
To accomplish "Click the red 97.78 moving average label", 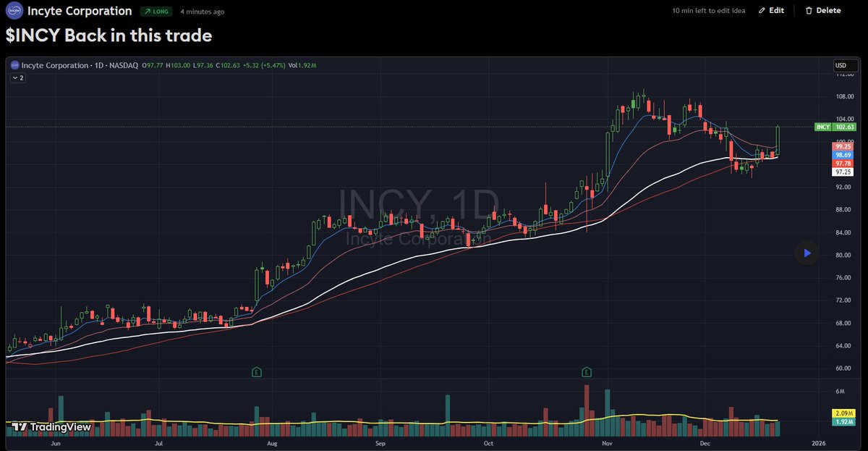I will [x=844, y=164].
